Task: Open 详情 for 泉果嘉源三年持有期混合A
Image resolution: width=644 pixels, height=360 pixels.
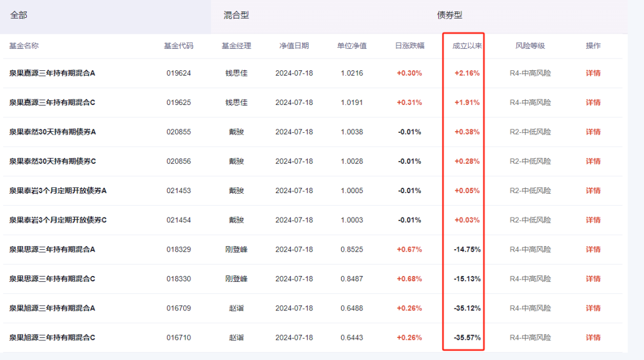Action: [x=593, y=73]
